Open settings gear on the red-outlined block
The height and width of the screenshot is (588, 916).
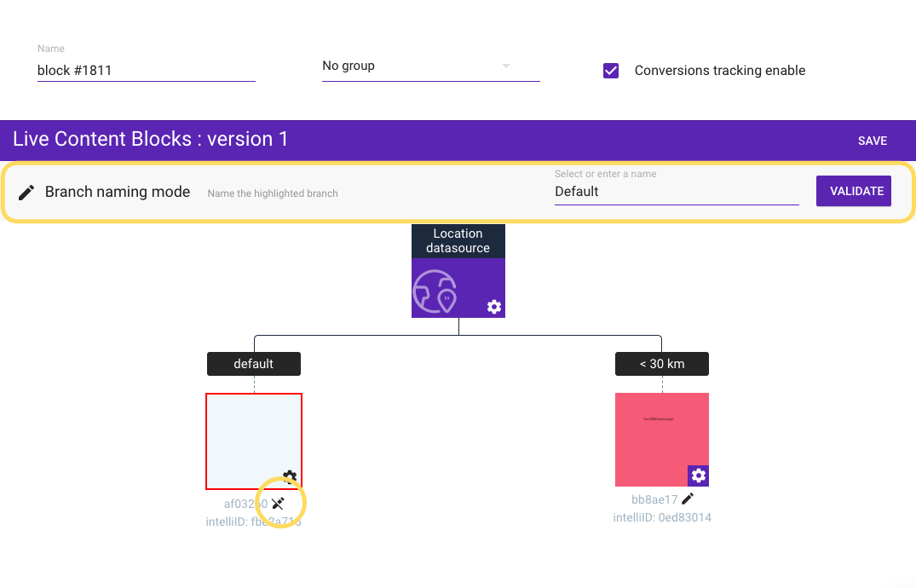click(x=290, y=477)
